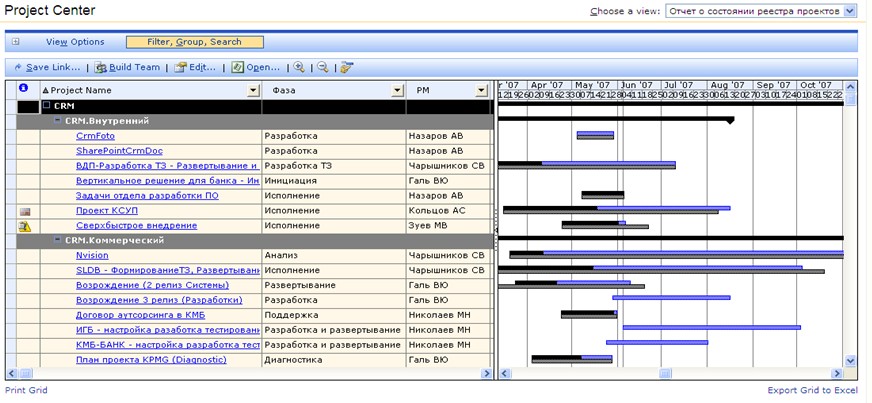Select the Разработка ТЗ phase cell

(334, 166)
